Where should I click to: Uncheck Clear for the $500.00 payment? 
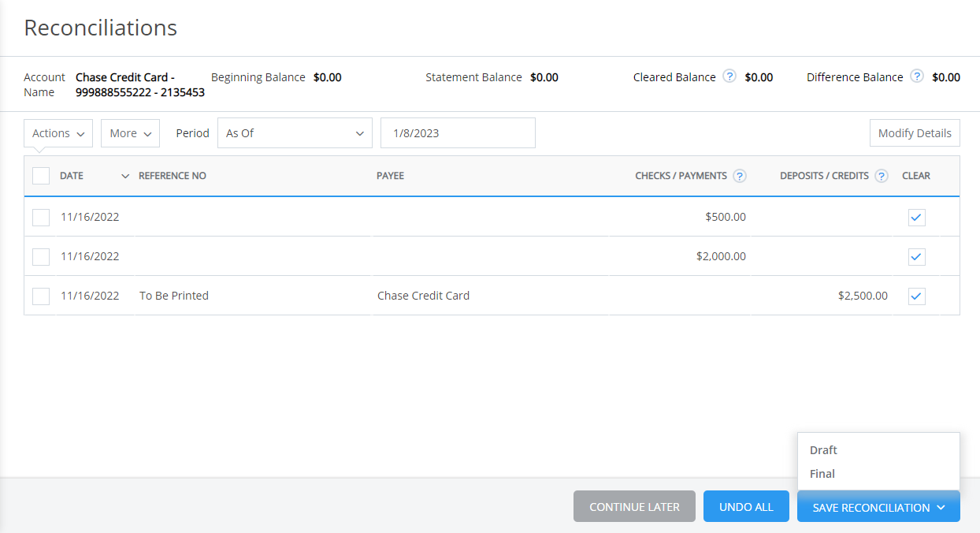tap(916, 217)
